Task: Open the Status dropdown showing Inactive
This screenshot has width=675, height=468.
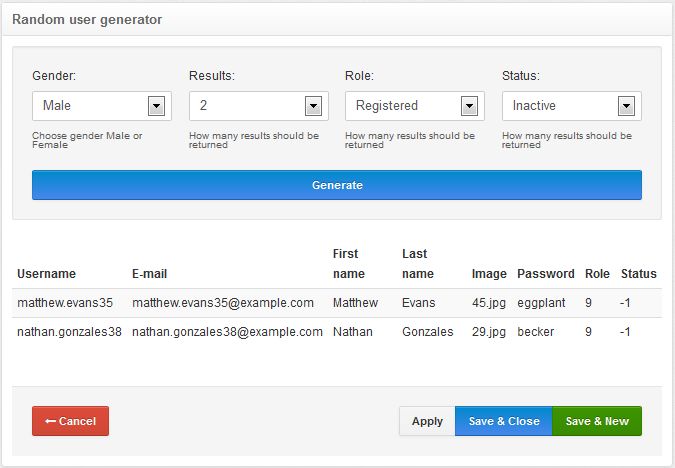Action: tap(572, 106)
